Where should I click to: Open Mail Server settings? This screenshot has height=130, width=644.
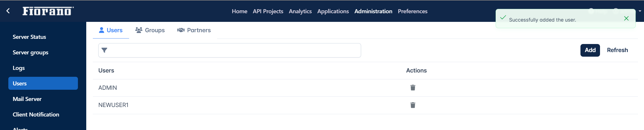coord(27,99)
